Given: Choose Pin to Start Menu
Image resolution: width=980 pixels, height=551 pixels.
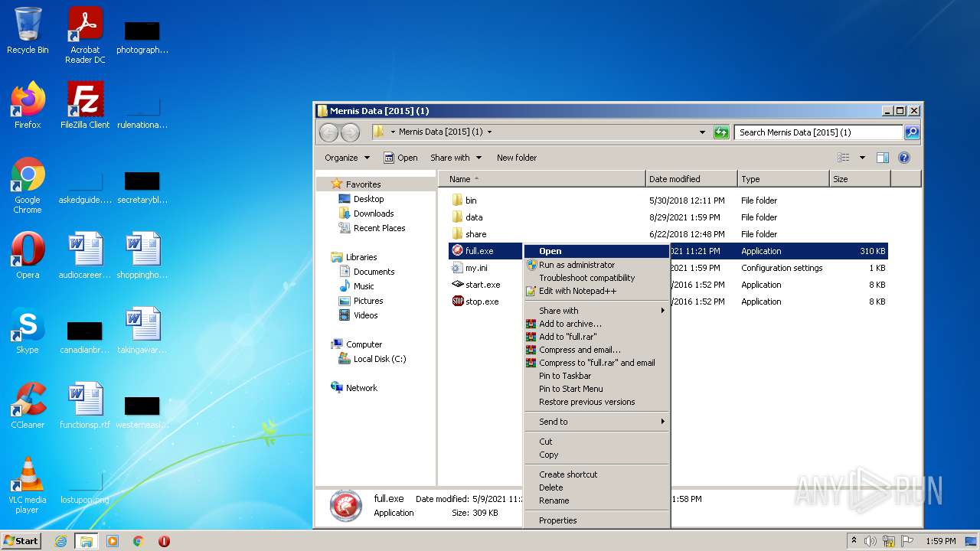Looking at the screenshot, I should coord(596,389).
